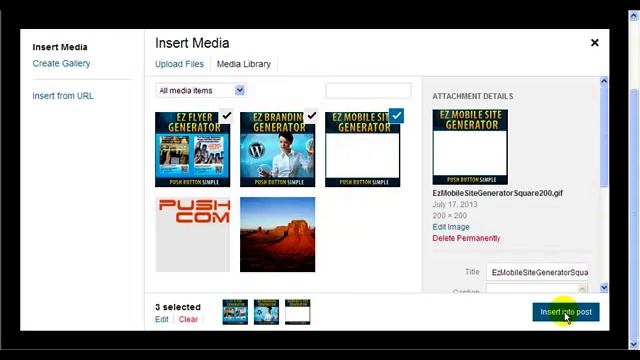Select the EZ Flyer Generator thumbnail

click(192, 149)
